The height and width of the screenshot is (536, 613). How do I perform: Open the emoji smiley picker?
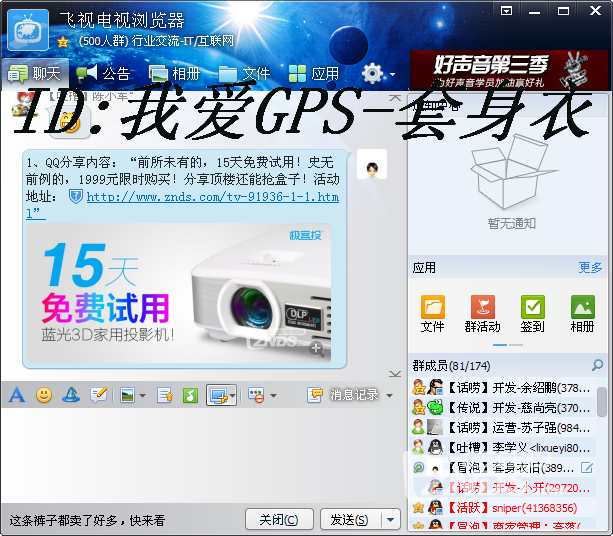[44, 395]
